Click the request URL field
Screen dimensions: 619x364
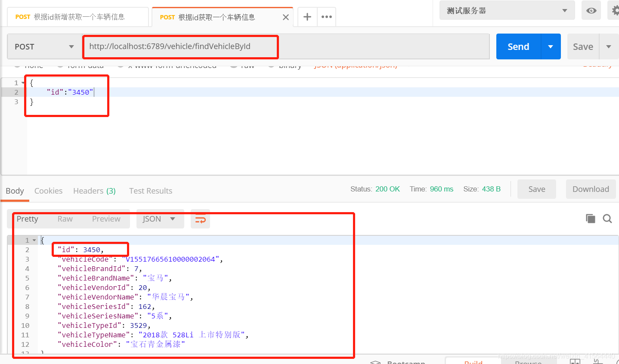(286, 46)
